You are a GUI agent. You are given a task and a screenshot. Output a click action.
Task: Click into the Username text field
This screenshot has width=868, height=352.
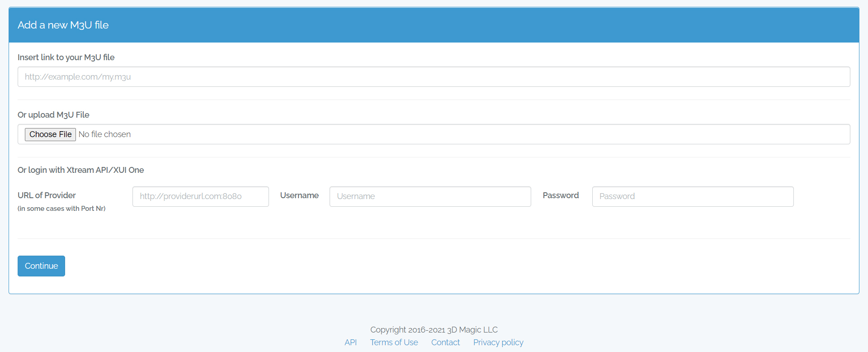[x=430, y=196]
